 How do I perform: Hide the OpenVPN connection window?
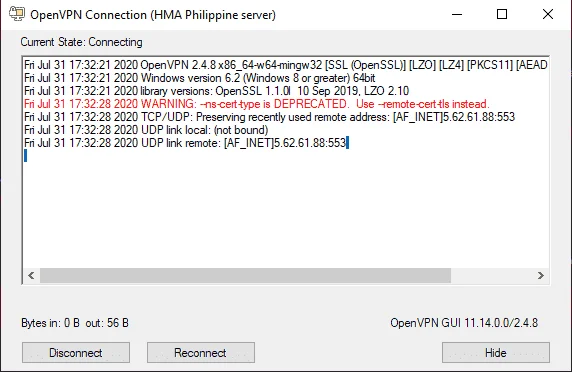click(x=496, y=352)
